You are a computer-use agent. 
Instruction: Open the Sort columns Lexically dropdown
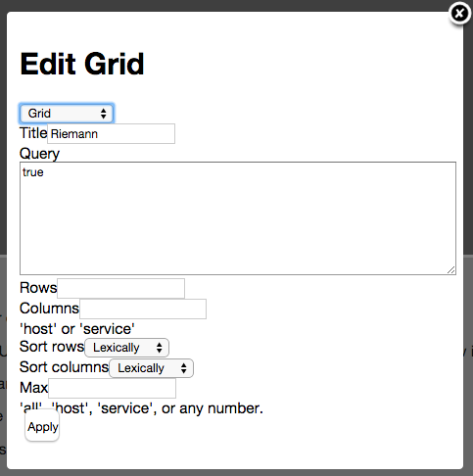pyautogui.click(x=152, y=368)
